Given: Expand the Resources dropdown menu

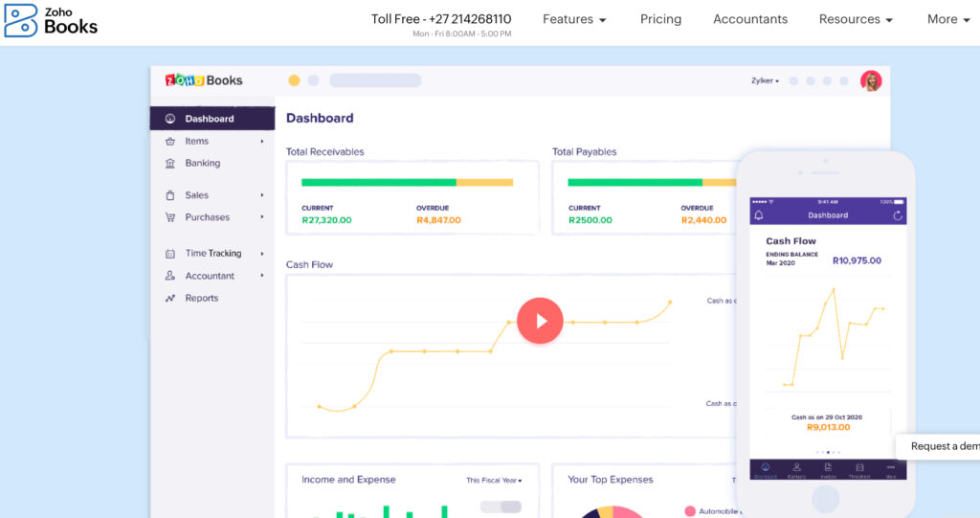Looking at the screenshot, I should coord(856,19).
